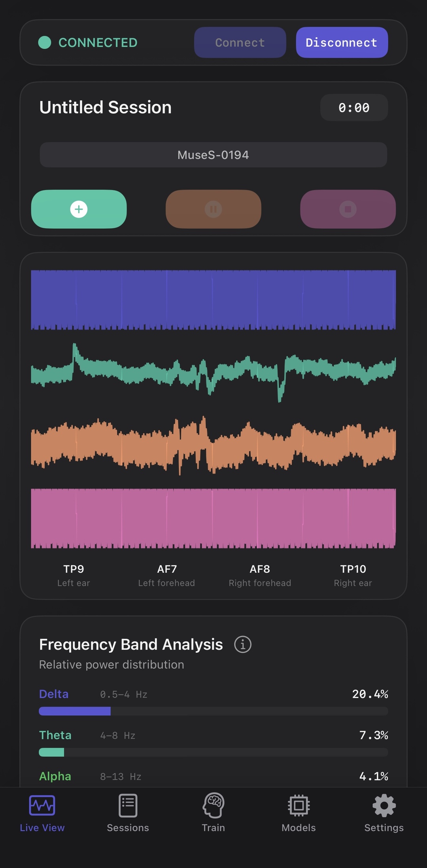Screen dimensions: 427x868
Task: Tap the MuseS-0194 device field
Action: coord(213,155)
